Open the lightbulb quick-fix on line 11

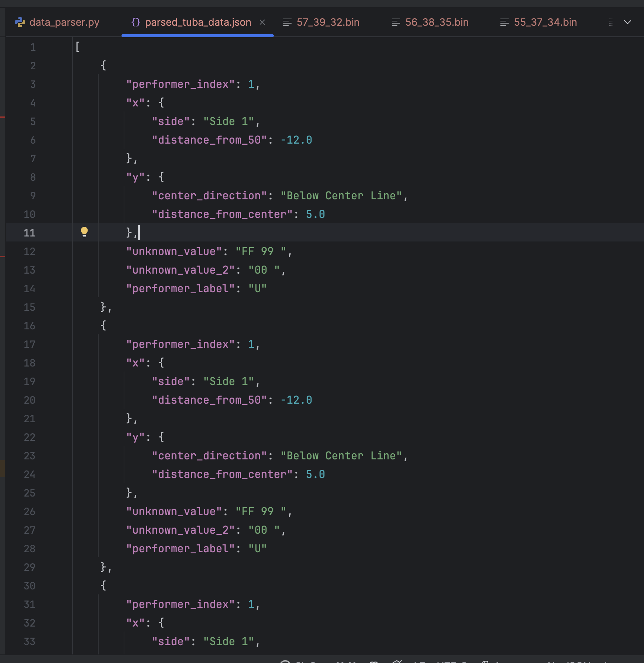click(84, 232)
